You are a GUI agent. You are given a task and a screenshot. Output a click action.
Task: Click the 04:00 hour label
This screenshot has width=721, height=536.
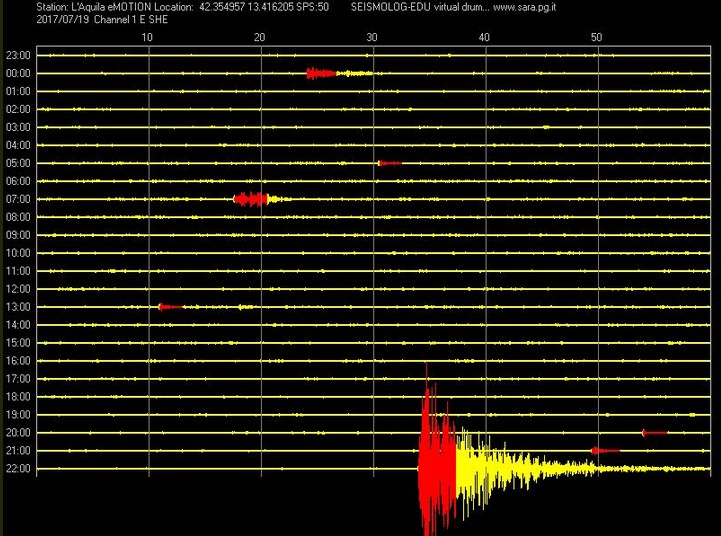click(x=18, y=145)
